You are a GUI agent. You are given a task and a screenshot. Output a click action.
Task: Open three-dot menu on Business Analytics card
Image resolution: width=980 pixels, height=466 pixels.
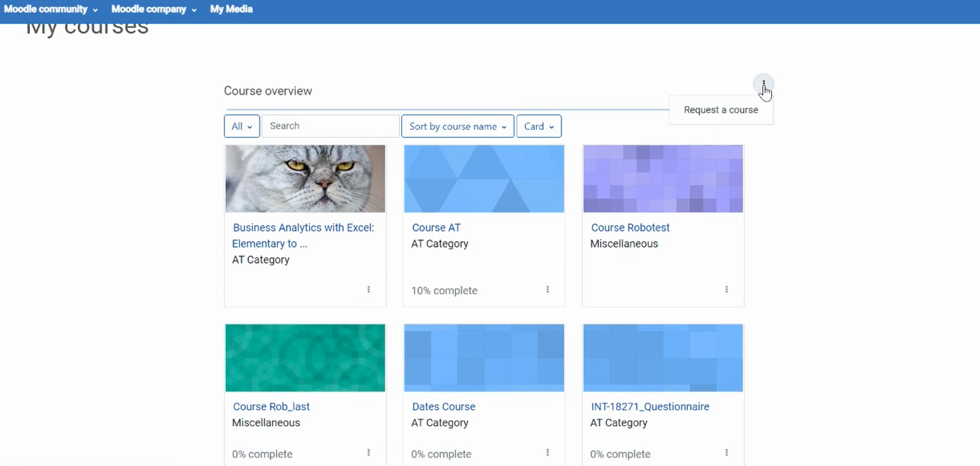tap(369, 290)
